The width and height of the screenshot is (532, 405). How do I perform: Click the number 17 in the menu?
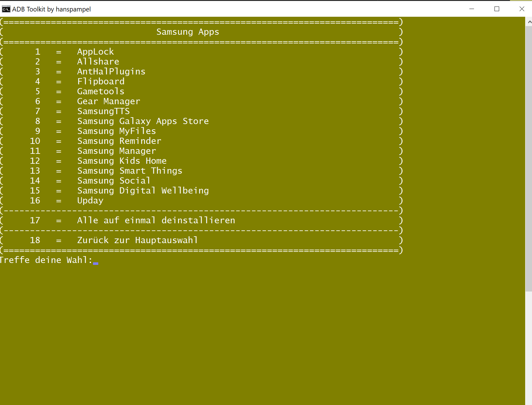[x=35, y=220]
